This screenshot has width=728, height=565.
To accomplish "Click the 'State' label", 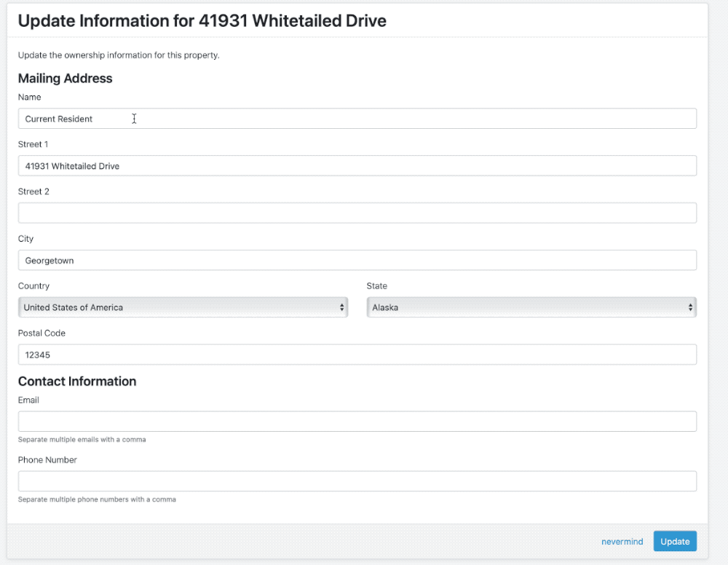I will 376,286.
